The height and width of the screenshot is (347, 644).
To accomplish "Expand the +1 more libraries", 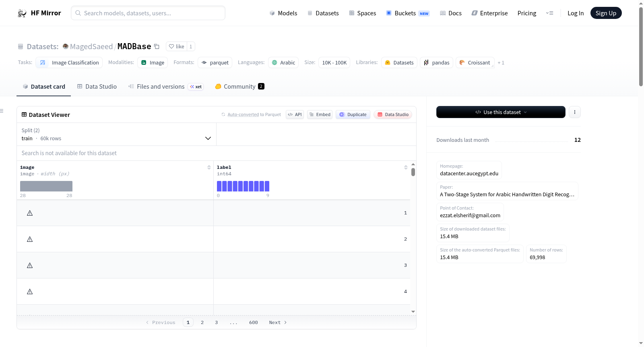I will [501, 63].
